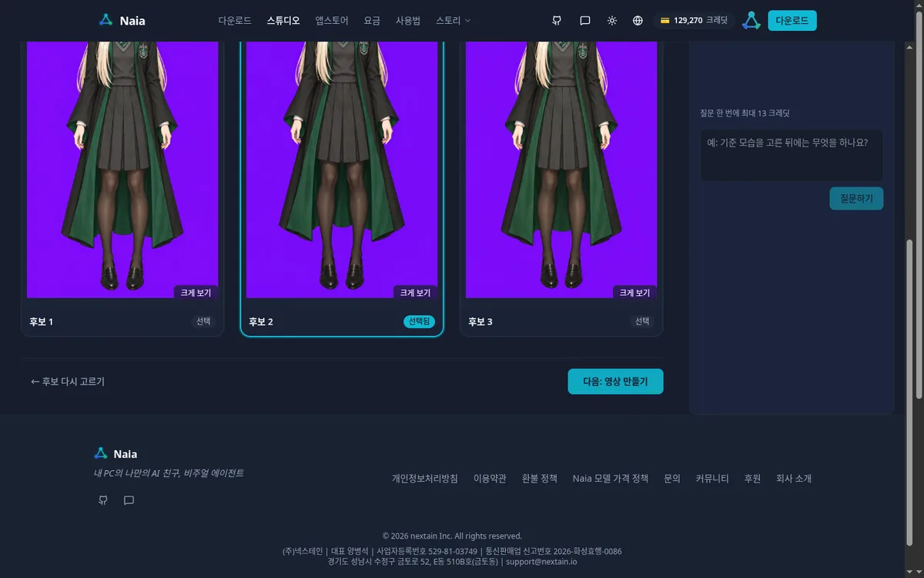Open the GitHub icon in header
This screenshot has width=924, height=578.
point(557,21)
